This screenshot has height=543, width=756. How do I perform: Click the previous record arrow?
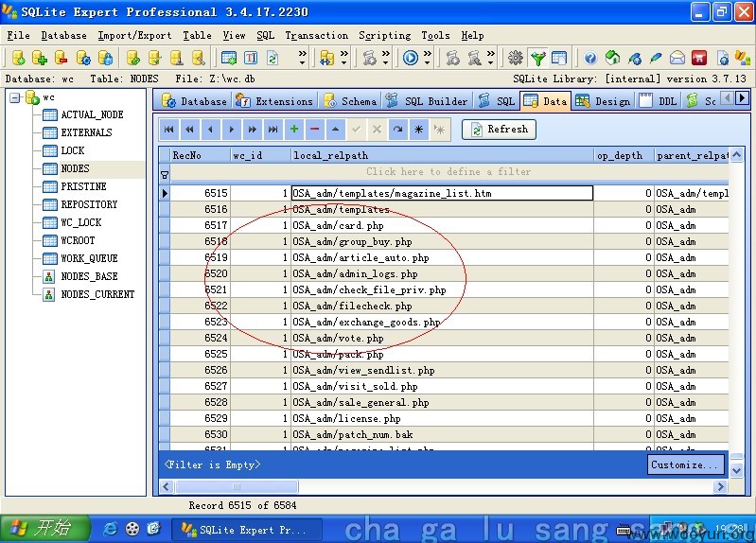[210, 130]
